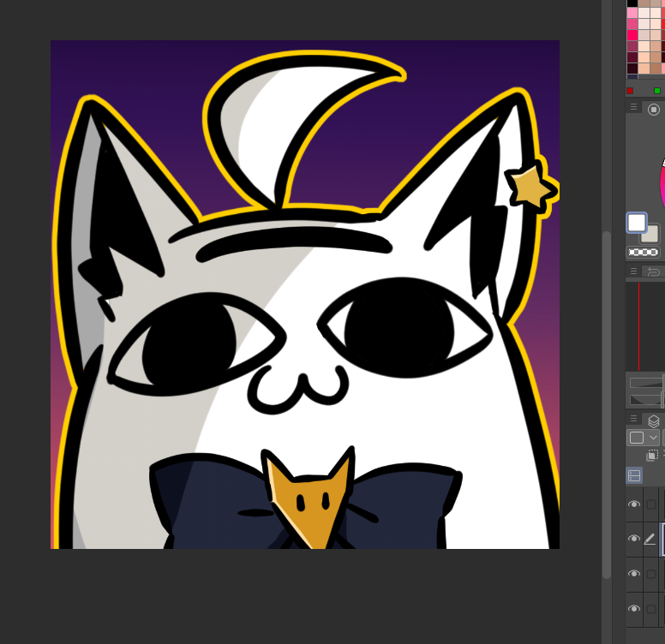
Task: Hide the fourth layer via eye icon
Action: click(x=634, y=609)
